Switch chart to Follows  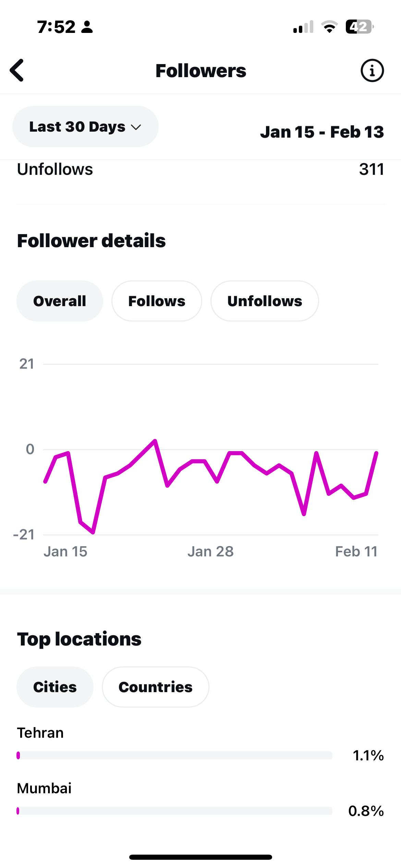tap(157, 301)
